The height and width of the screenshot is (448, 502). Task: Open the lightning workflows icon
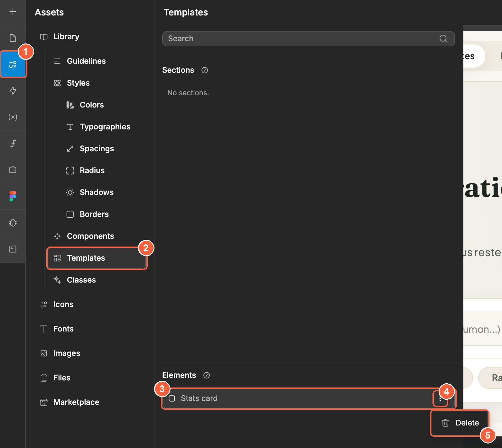13,91
